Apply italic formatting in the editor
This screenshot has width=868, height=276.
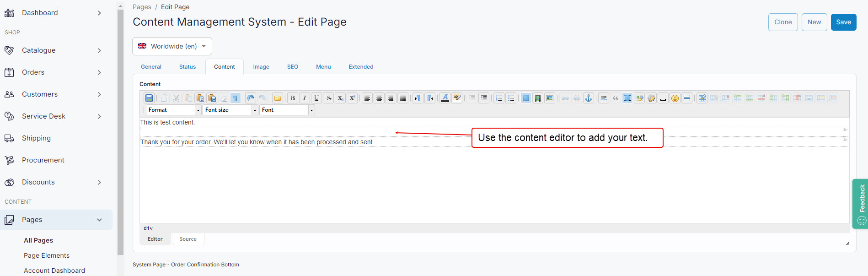tap(305, 98)
